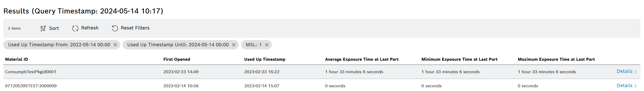Open Details for 97120539STEST-2000009
The height and width of the screenshot is (91, 644).
tap(624, 86)
